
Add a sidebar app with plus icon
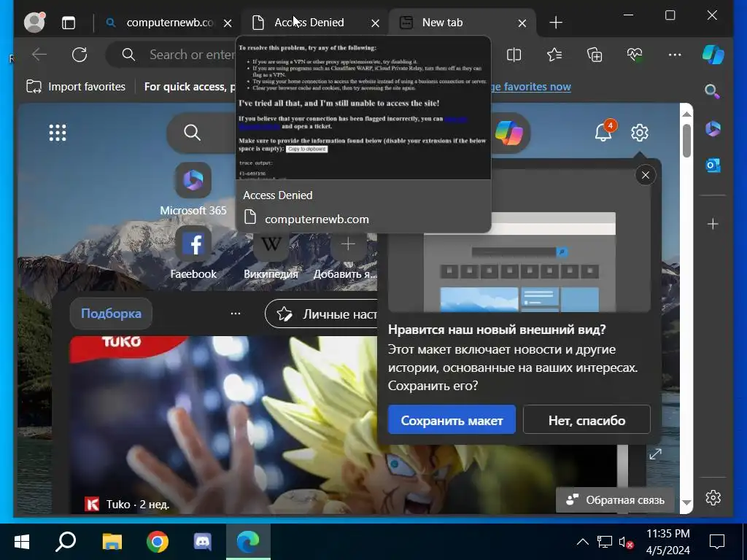click(713, 224)
